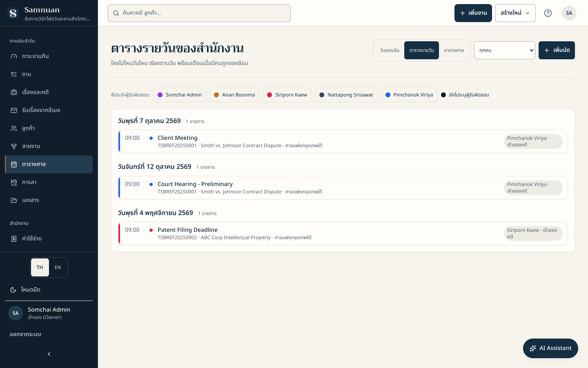Click Pimchanok Viriya badge on Client Meeting
588x368 pixels.
(533, 141)
